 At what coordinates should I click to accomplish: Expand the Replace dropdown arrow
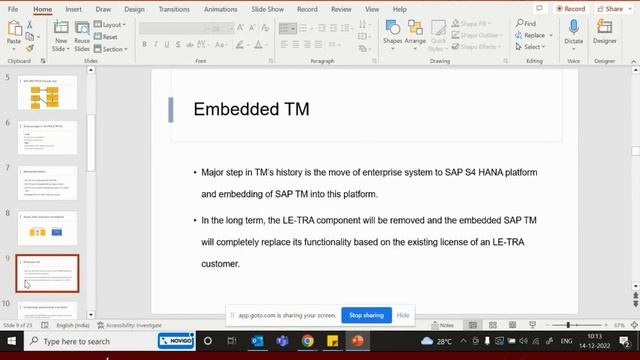pyautogui.click(x=551, y=36)
